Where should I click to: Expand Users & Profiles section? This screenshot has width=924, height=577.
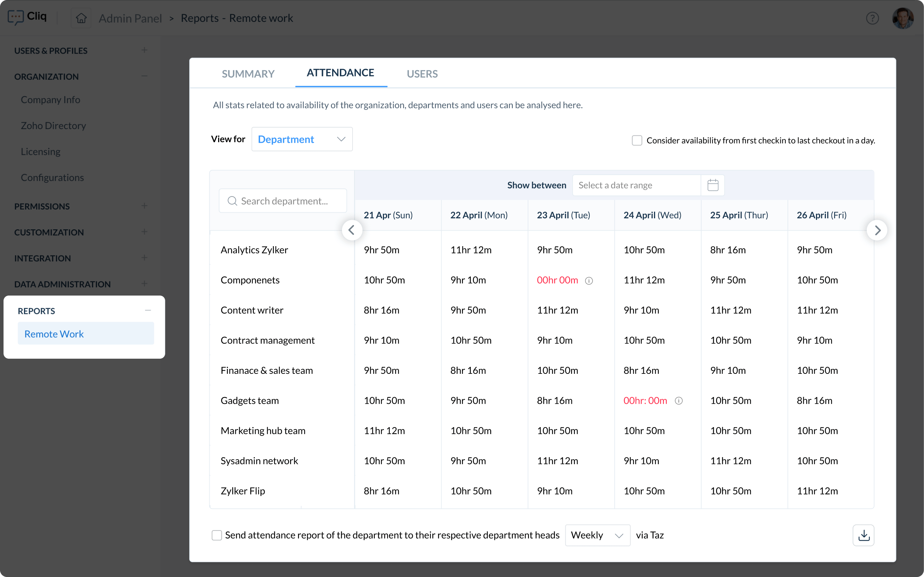(144, 50)
